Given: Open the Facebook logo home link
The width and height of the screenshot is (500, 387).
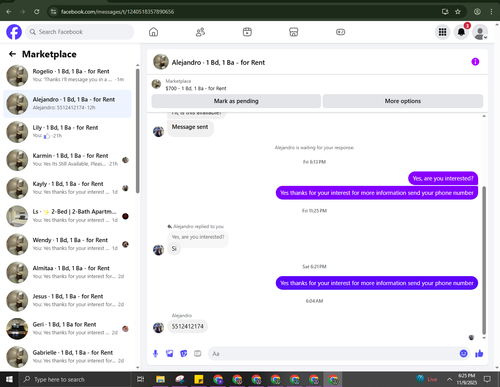Looking at the screenshot, I should click(14, 32).
